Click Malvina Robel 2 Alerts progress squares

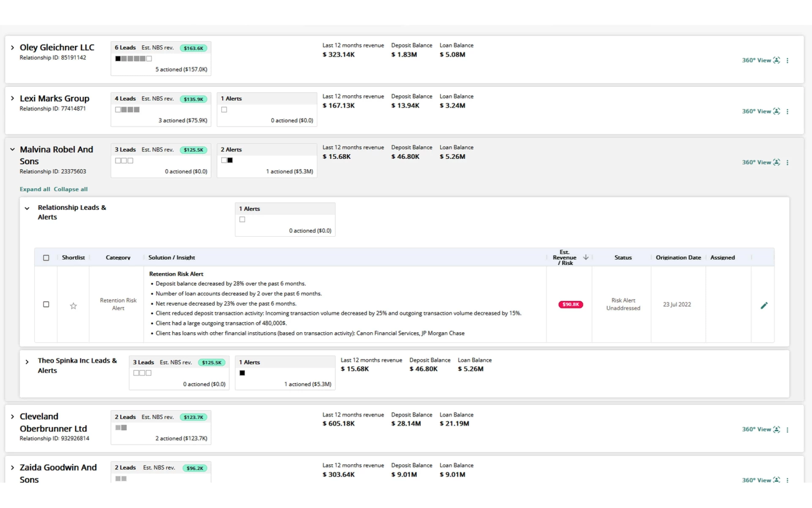pyautogui.click(x=227, y=160)
